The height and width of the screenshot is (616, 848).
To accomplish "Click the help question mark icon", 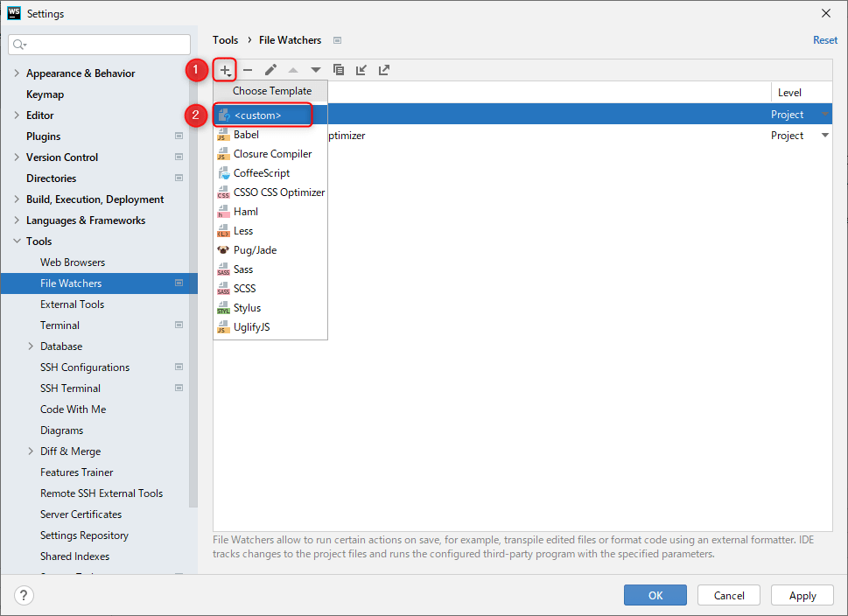I will point(24,596).
